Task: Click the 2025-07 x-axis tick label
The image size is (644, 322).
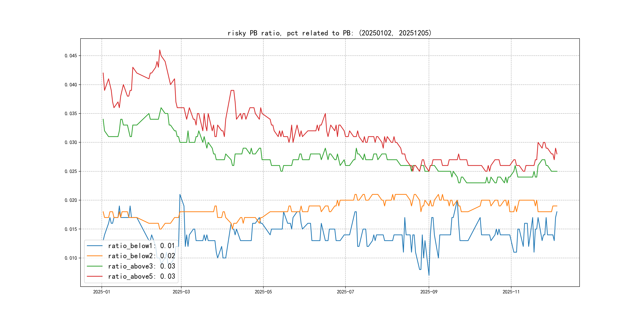Action: [x=345, y=292]
